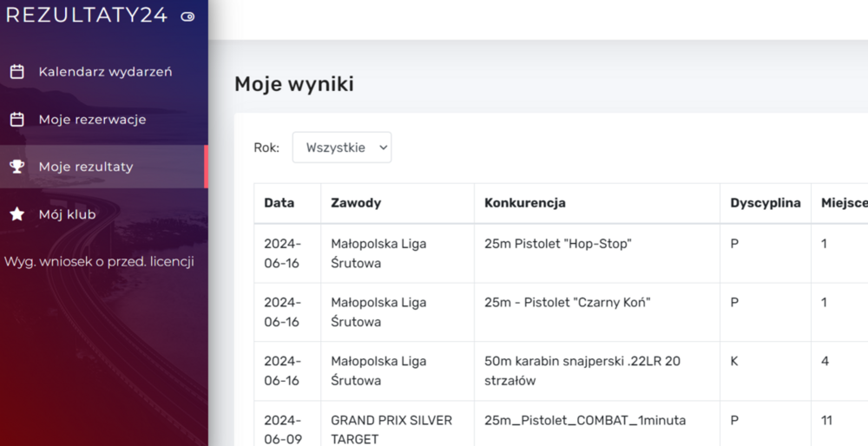Sort by the Data column header
Viewport: 868px width, 446px height.
point(279,203)
